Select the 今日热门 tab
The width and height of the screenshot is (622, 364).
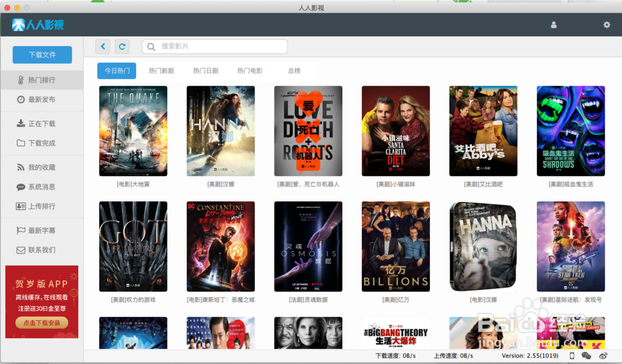click(x=117, y=71)
